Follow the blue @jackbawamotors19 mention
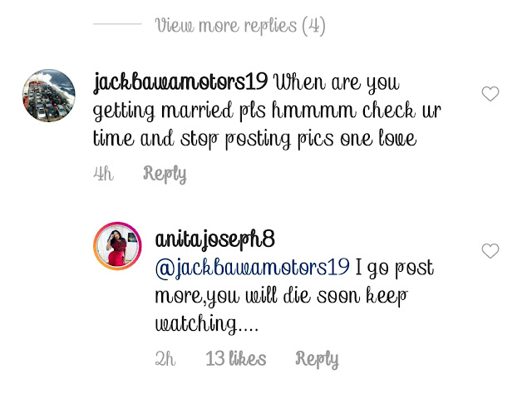This screenshot has height=404, width=532. pos(253,268)
